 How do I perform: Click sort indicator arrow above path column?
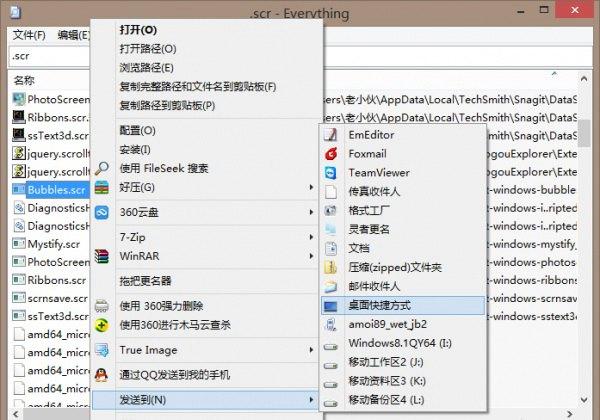(x=554, y=73)
